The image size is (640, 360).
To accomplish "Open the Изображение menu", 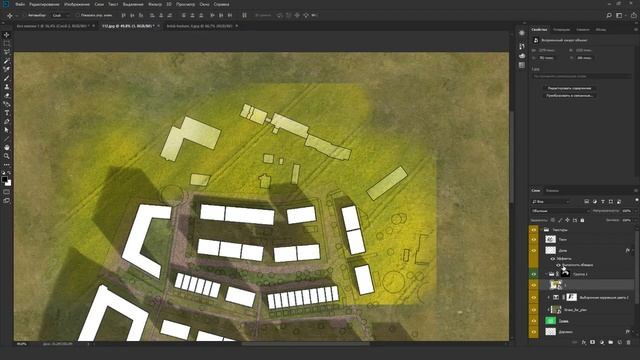I will (x=77, y=4).
